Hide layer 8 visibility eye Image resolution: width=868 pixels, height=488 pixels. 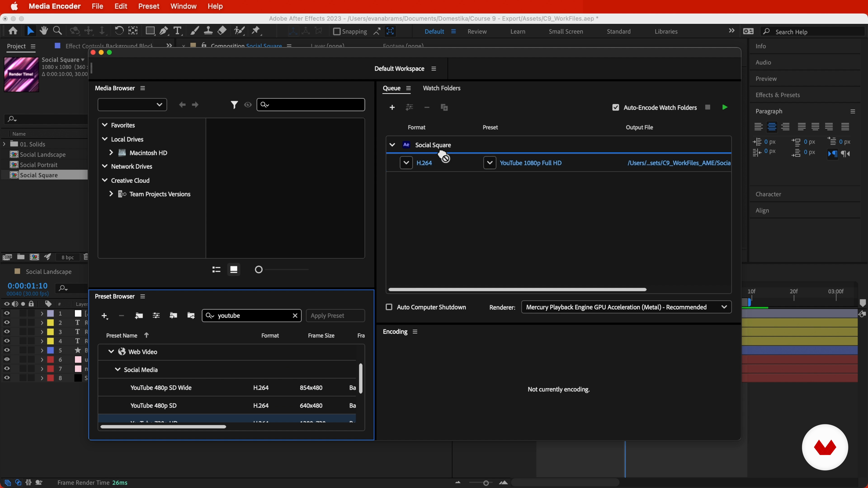point(7,378)
